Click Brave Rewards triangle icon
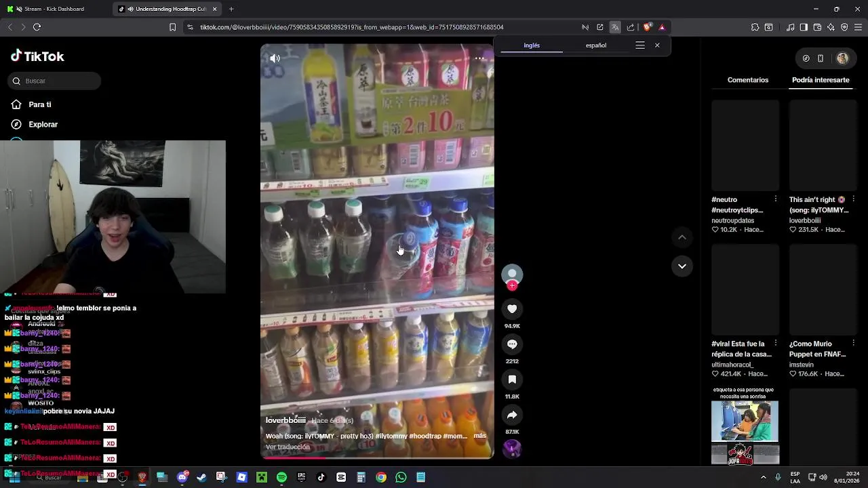 662,27
